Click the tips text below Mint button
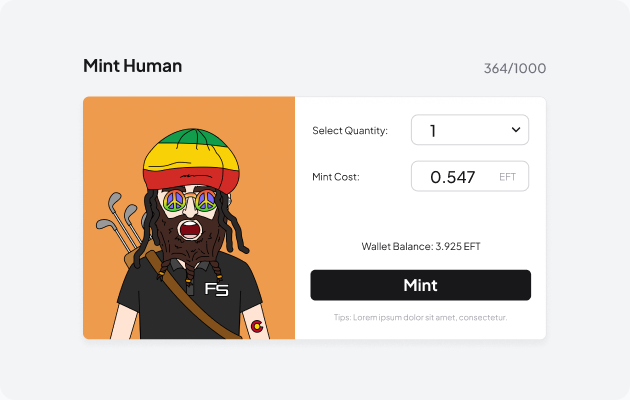Viewport: 630px width, 400px height. [420, 317]
